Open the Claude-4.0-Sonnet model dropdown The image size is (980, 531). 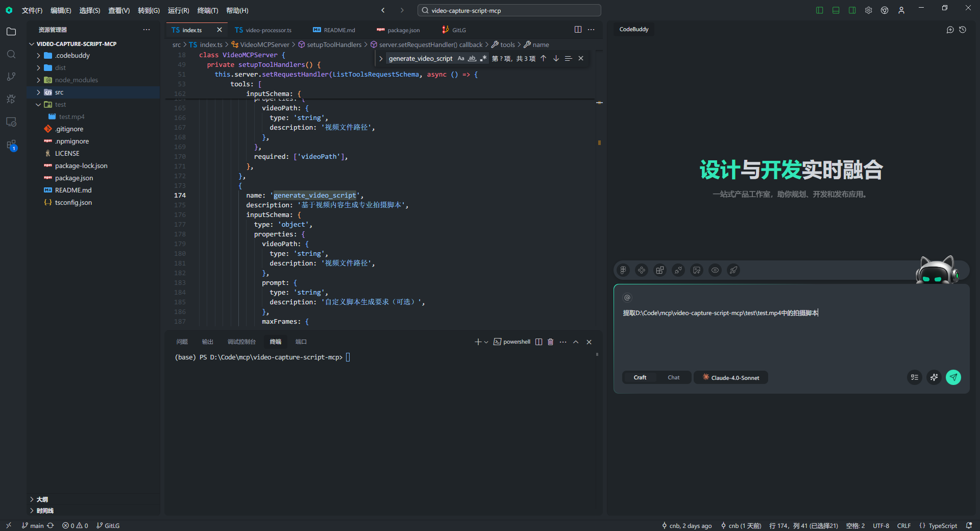731,378
